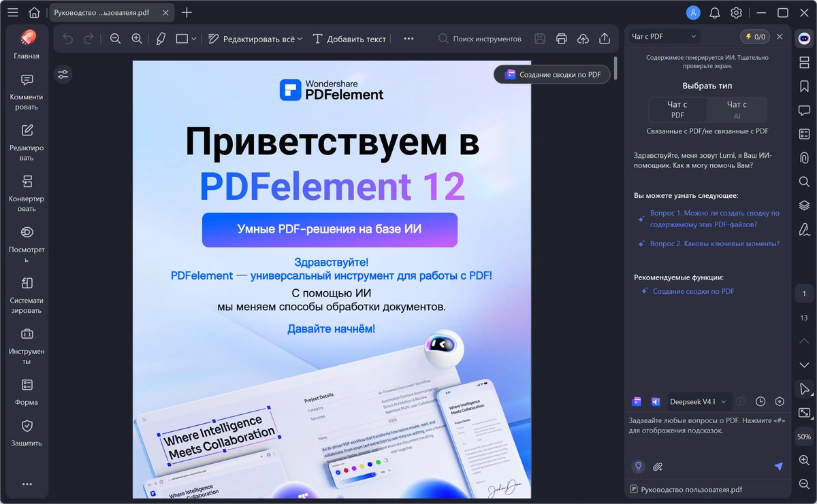Share the document

605,39
